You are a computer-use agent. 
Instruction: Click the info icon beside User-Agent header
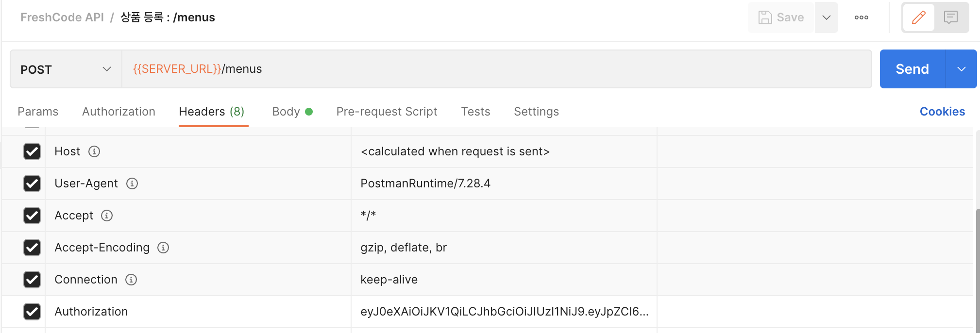coord(133,183)
